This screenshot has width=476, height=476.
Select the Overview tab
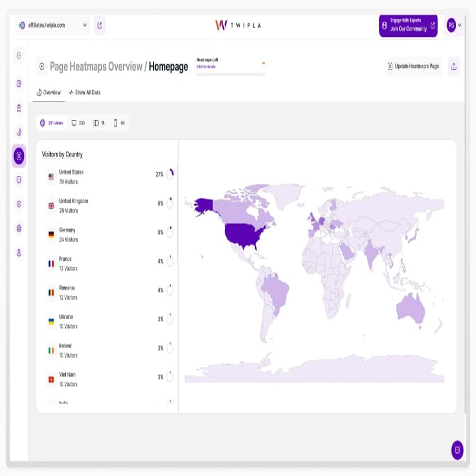click(x=48, y=92)
